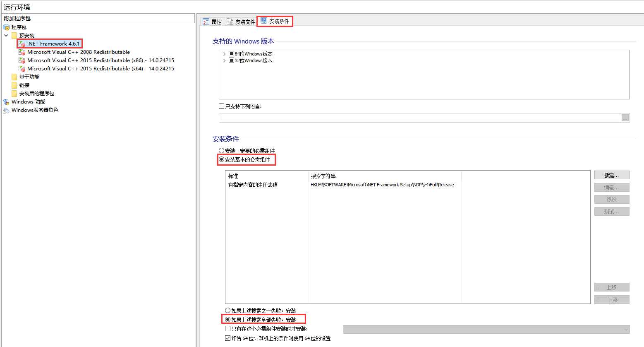Click the Visual C++ 2015 (x64) package icon
644x347 pixels.
click(x=22, y=69)
